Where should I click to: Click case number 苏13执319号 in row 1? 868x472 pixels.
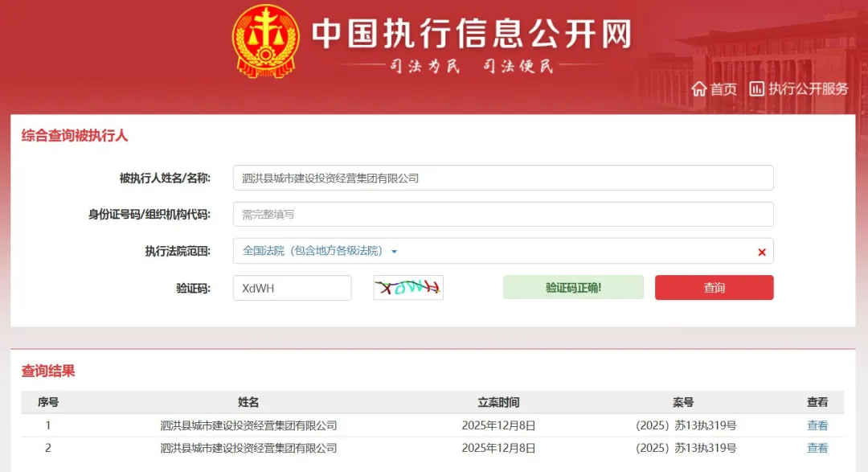[x=686, y=425]
